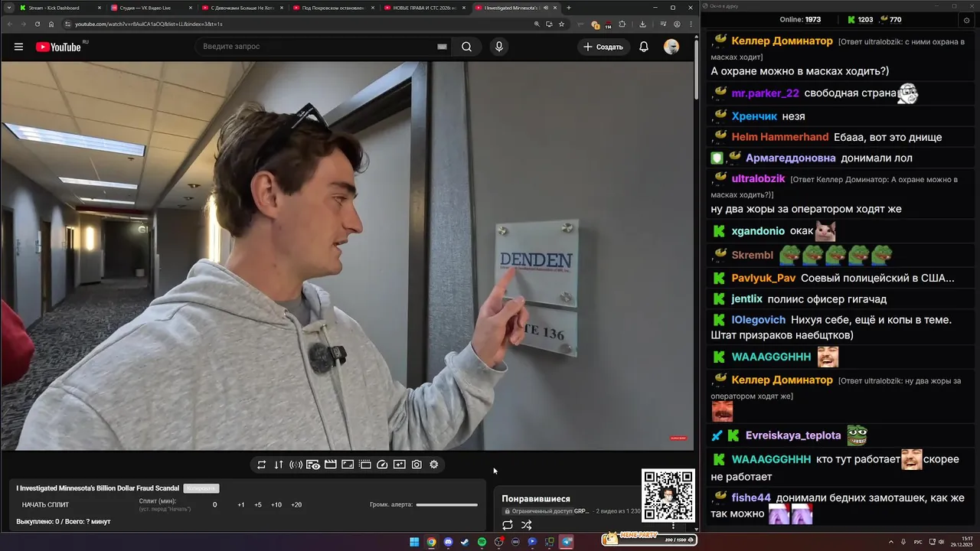Toggle playlist shuffle in Понравившиеся panel

click(x=527, y=525)
